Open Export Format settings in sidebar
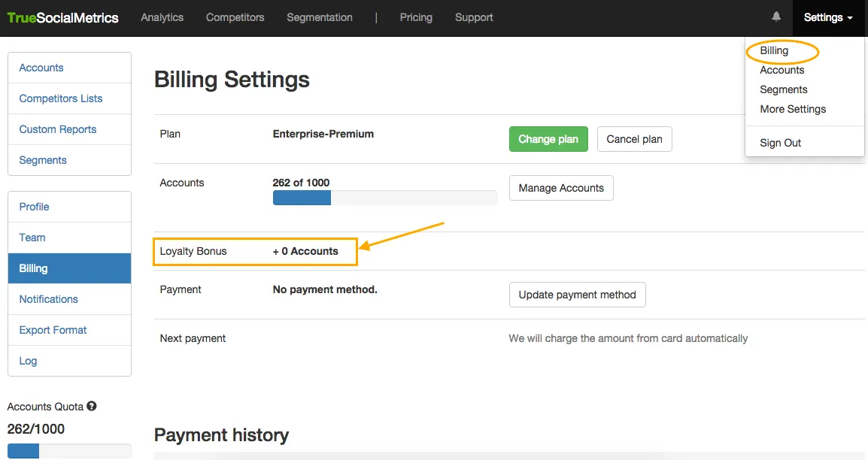Screen dimensions: 868x460 [53, 330]
